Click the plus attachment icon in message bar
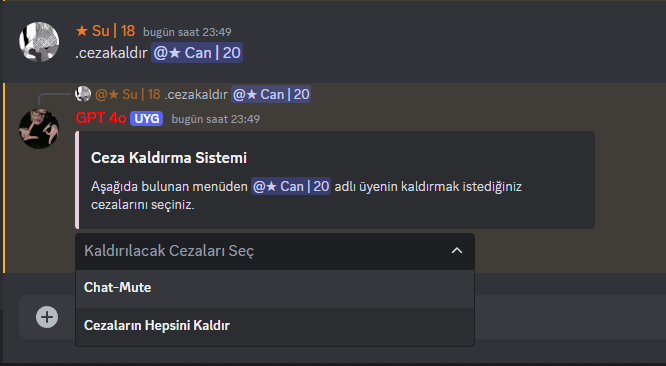 point(47,317)
